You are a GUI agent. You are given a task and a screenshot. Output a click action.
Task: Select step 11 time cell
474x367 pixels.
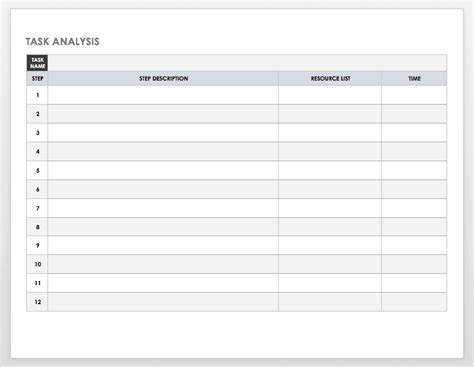tap(414, 283)
